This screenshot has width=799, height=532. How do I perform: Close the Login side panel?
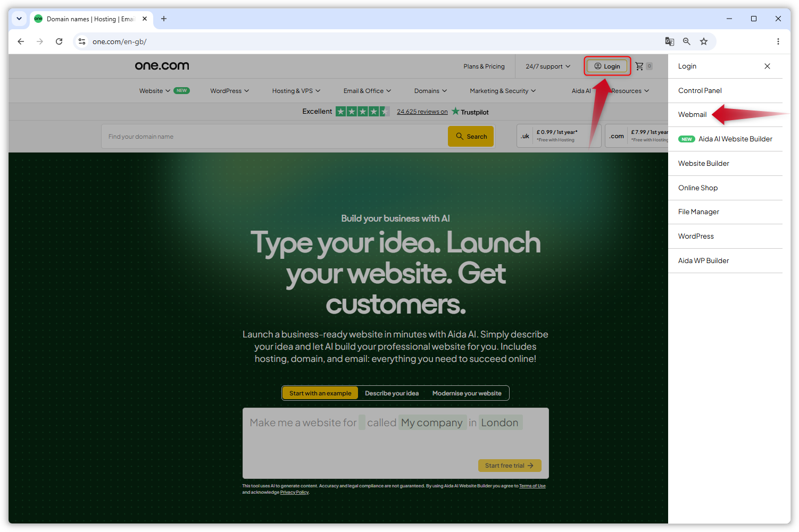coord(767,66)
